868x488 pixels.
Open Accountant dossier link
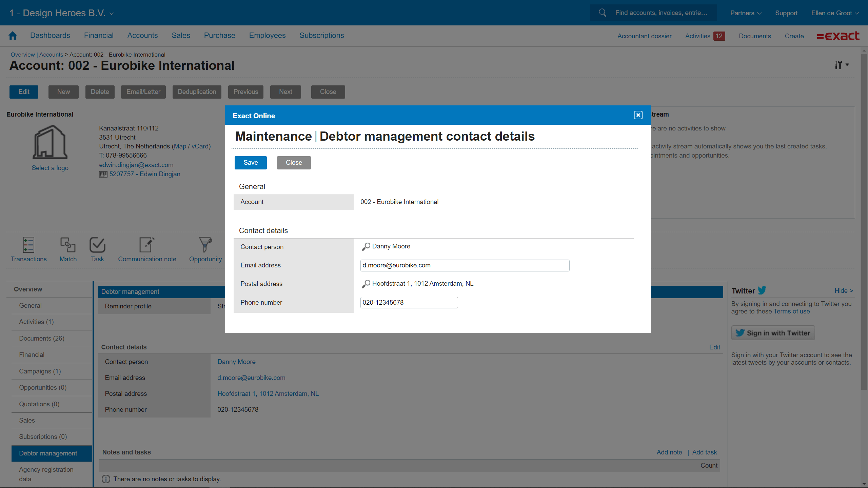[x=644, y=36]
